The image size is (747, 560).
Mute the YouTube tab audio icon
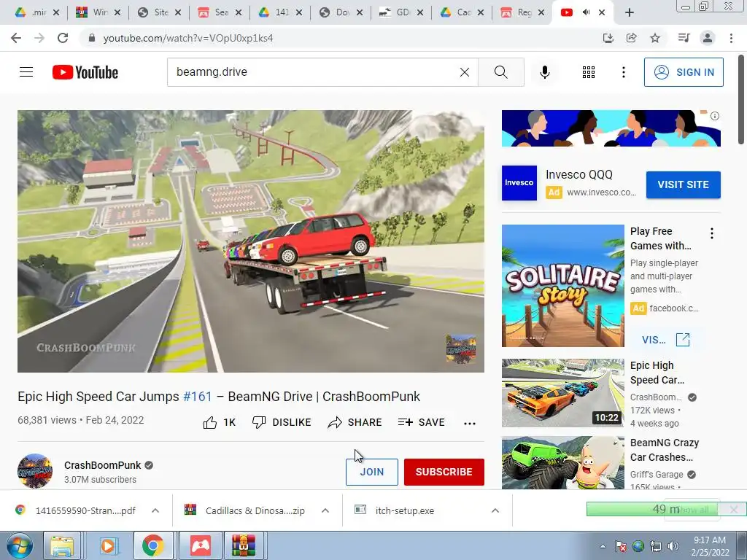586,12
